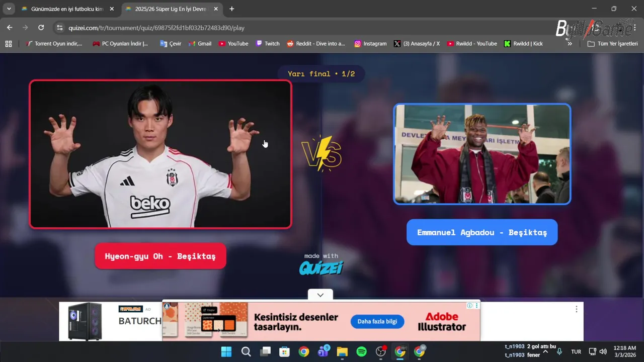Expand the hidden bookmarks overflow chevron
The height and width of the screenshot is (362, 644).
(x=570, y=44)
